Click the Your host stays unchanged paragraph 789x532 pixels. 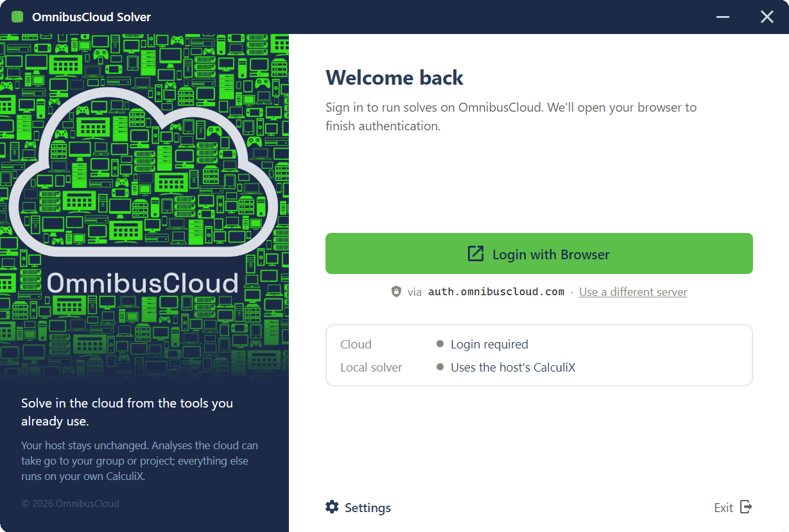point(140,461)
